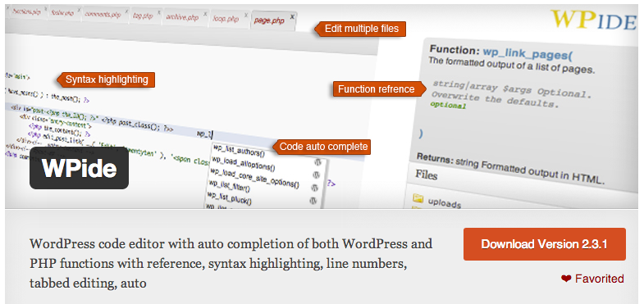Click the 'string|array $args Optional.' text
Viewport: 644px width, 304px height.
coord(512,88)
